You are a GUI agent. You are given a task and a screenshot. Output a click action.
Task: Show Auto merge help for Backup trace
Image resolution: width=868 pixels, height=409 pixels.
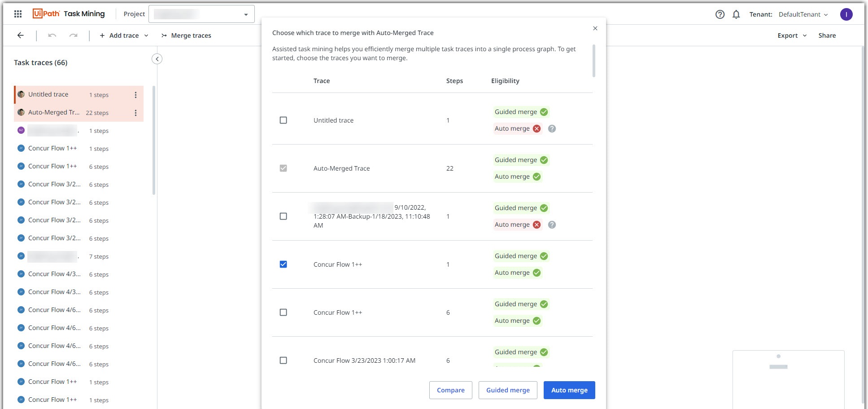click(552, 225)
